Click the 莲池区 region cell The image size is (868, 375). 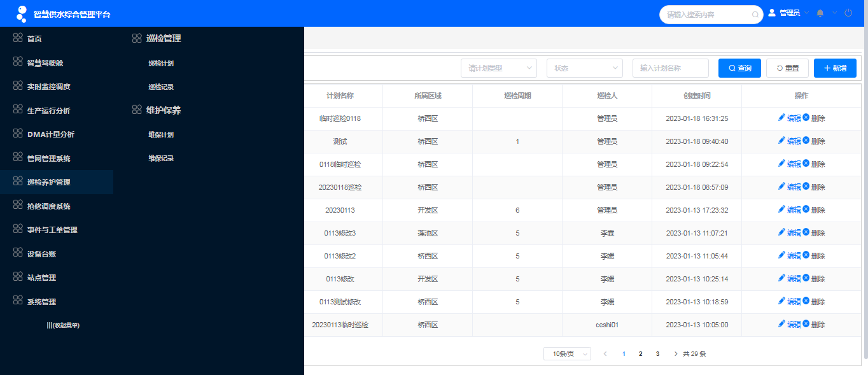pos(428,233)
